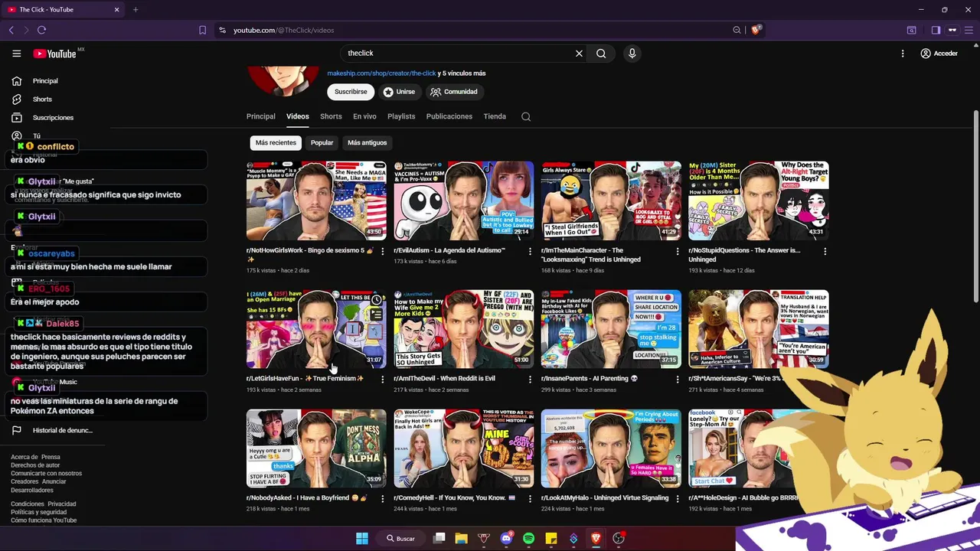Screen dimensions: 980x551
Task: Open options for r/NoStupidQuestions video
Action: [825, 251]
